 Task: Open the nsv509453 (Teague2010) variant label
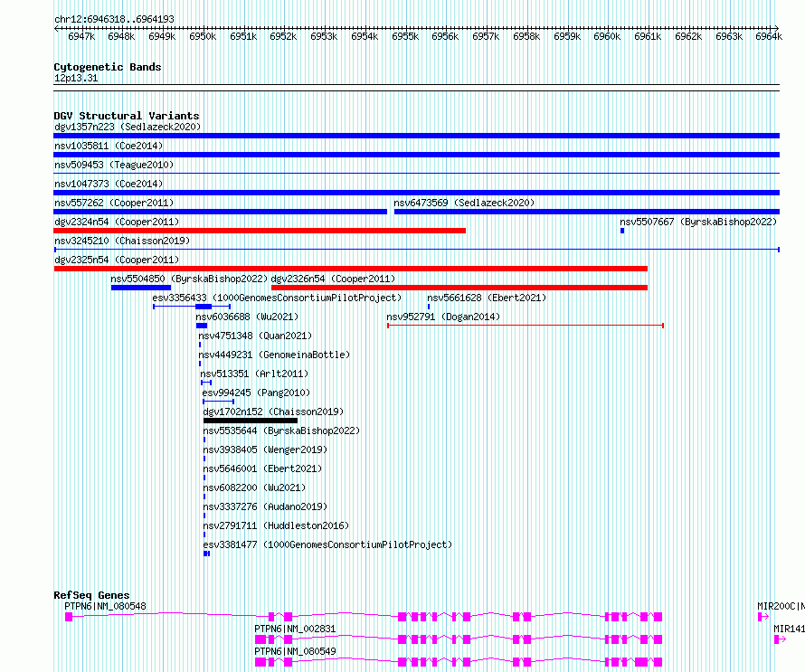pos(114,165)
